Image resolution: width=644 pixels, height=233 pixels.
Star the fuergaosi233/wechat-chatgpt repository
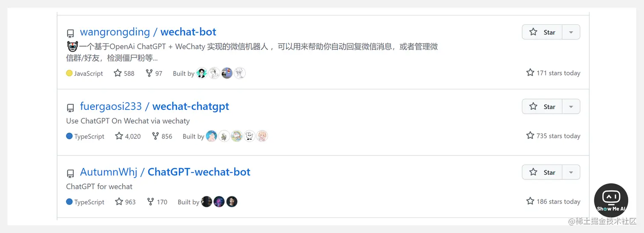[x=542, y=106]
